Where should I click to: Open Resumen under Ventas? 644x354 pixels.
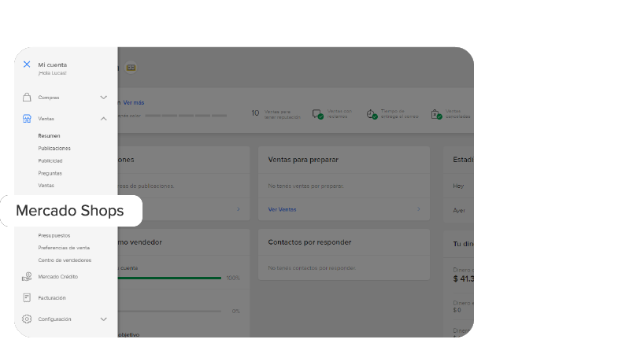[49, 136]
